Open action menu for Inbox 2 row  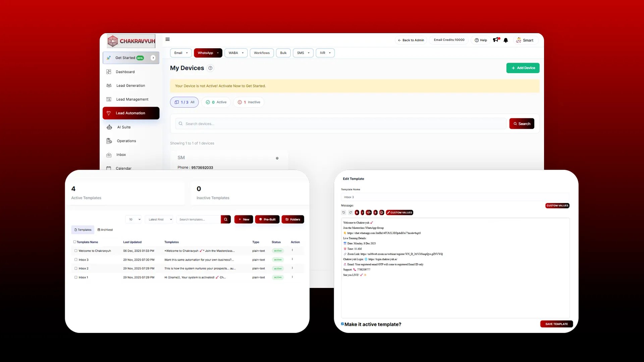click(x=292, y=268)
